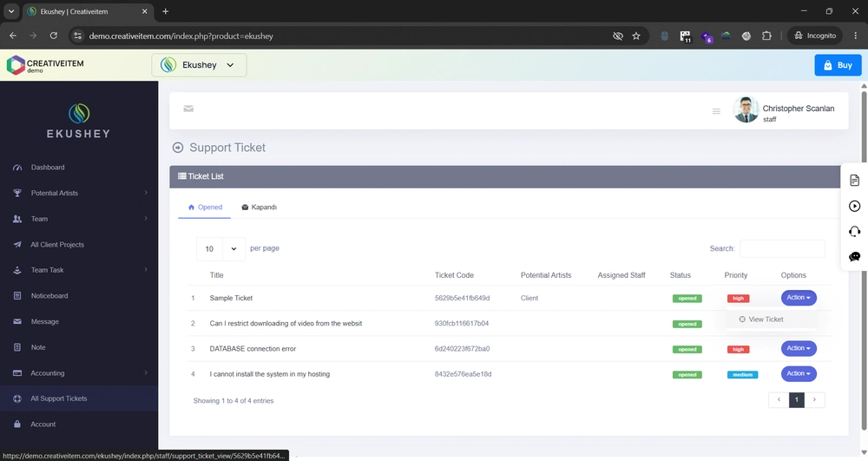
Task: Click ticket code 8432e576ea5e18d
Action: pyautogui.click(x=463, y=374)
